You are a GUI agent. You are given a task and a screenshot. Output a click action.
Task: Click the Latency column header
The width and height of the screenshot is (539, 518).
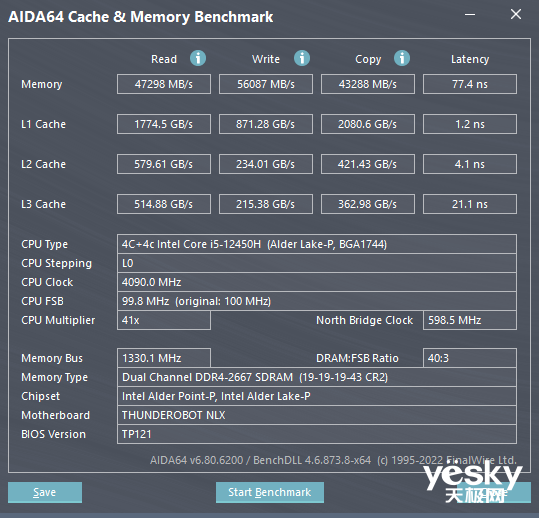pyautogui.click(x=470, y=59)
